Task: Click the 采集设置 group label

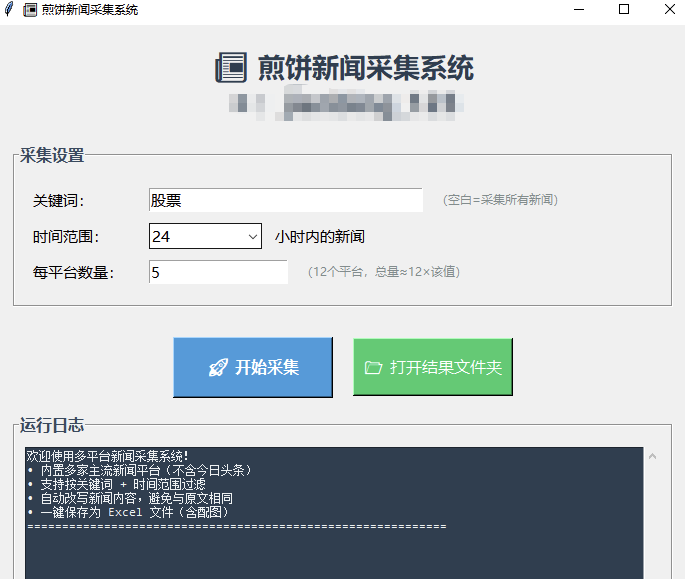Action: 52,155
